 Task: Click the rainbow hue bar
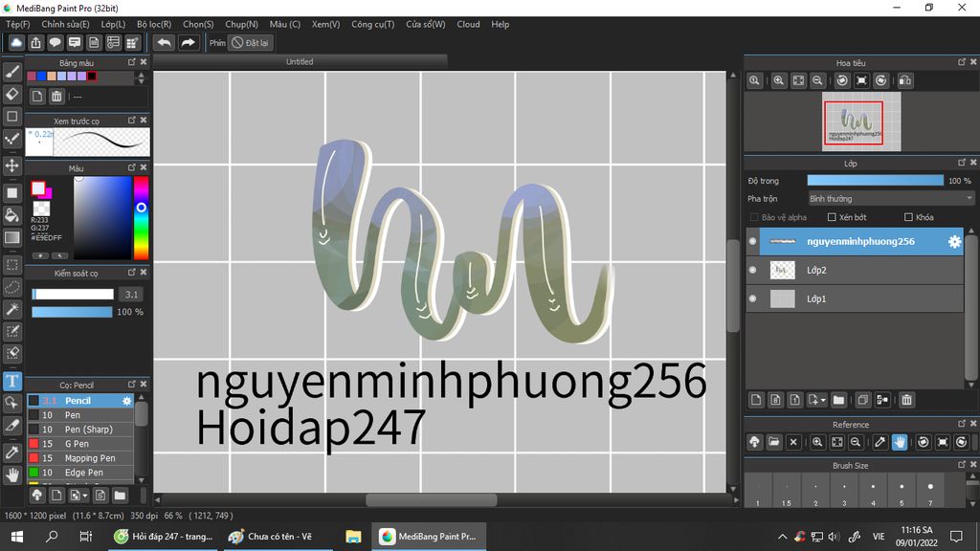(x=142, y=217)
